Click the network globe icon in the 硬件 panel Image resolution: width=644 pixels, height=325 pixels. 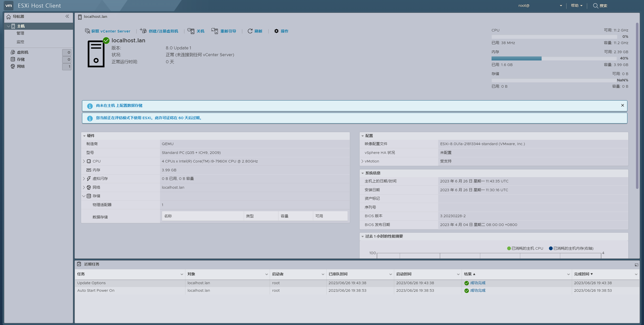[x=89, y=187]
